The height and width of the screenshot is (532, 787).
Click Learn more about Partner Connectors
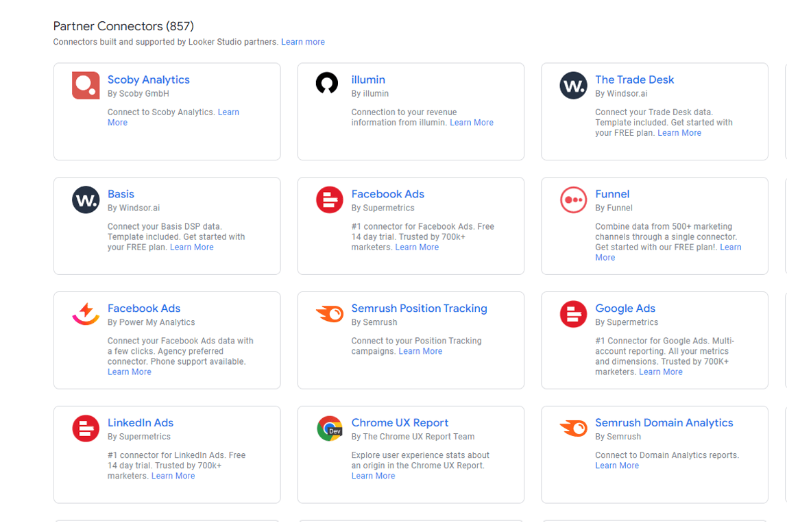coord(303,42)
